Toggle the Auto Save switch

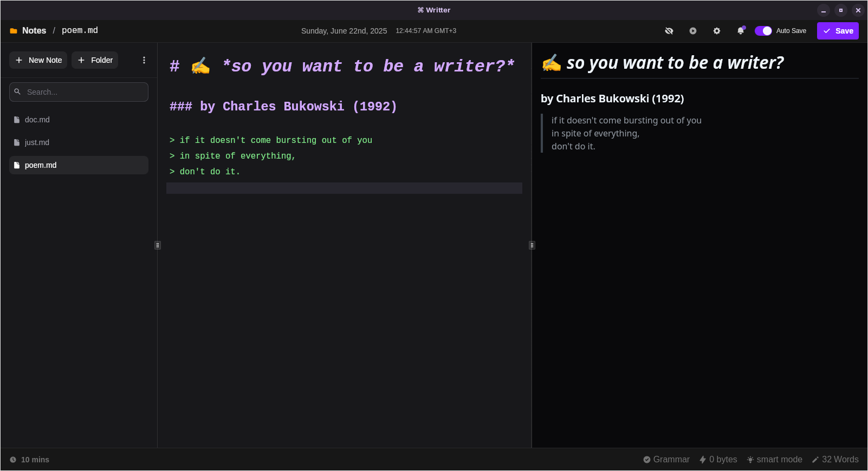pyautogui.click(x=763, y=31)
